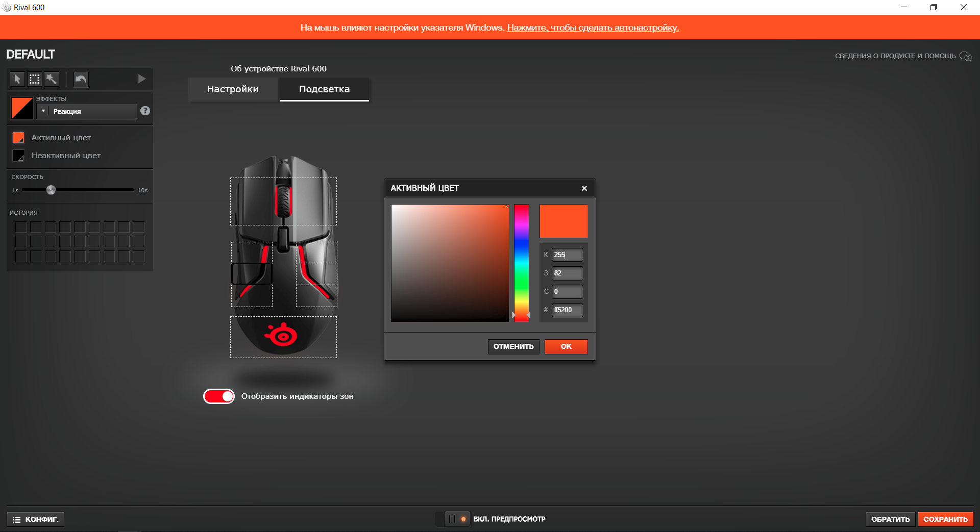Confirm color with the OK button

pyautogui.click(x=566, y=346)
